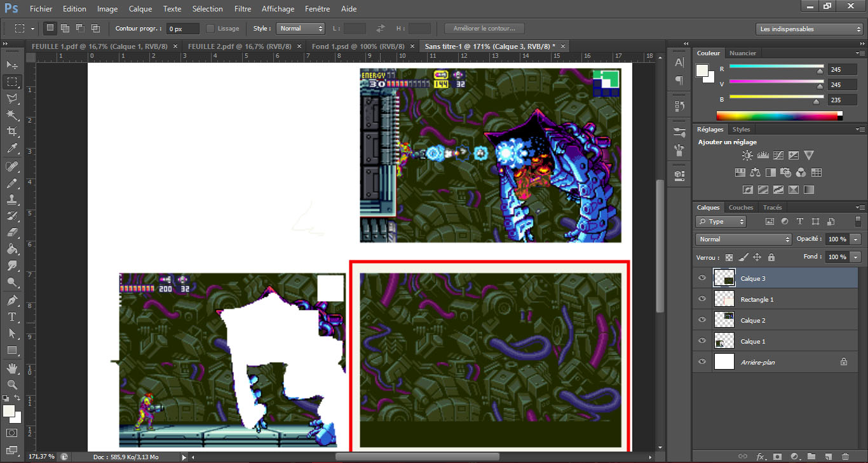Open the Style dropdown set to Normal
Screen dimensions: 868x463
coord(301,29)
